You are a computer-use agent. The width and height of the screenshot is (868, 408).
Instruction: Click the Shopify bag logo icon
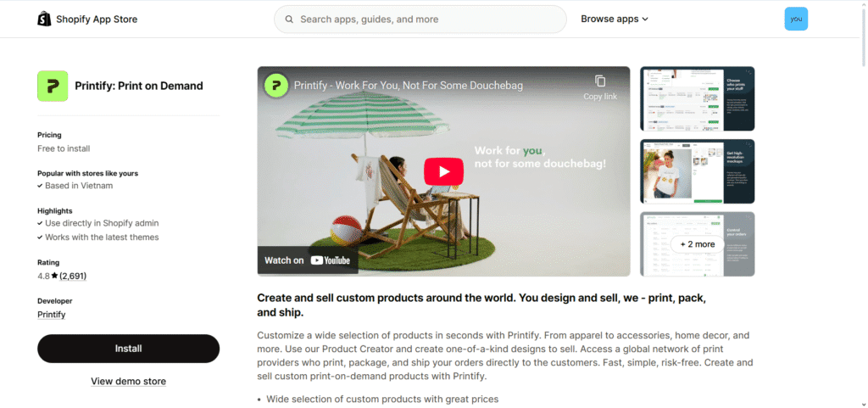[x=44, y=19]
